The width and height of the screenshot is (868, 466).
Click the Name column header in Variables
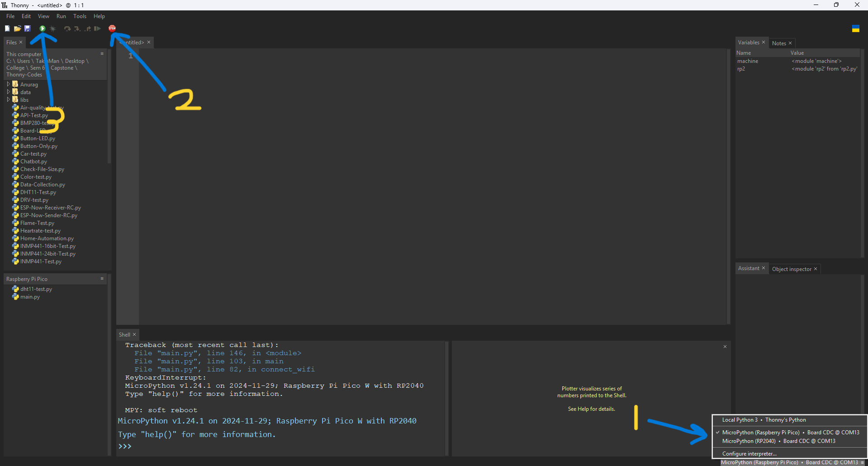[762, 53]
